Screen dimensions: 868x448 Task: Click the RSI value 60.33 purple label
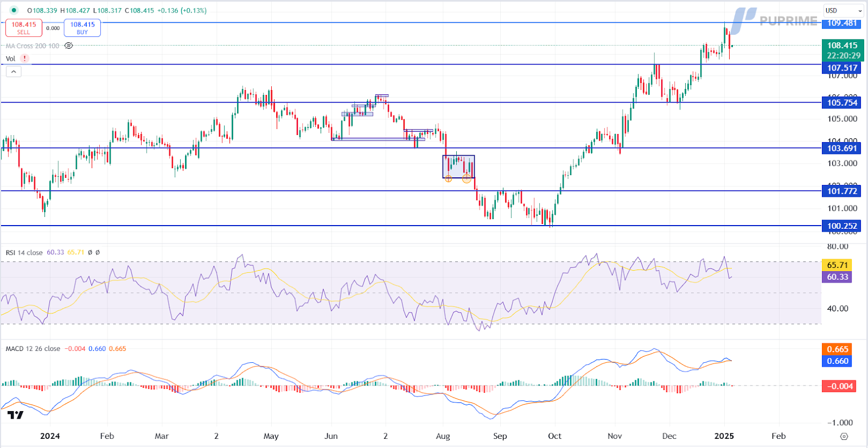pos(837,277)
